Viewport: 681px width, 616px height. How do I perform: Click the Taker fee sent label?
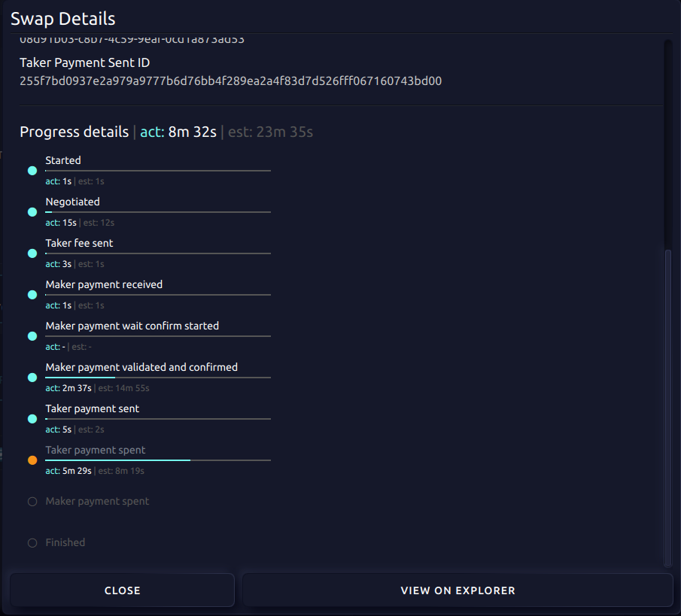click(79, 243)
